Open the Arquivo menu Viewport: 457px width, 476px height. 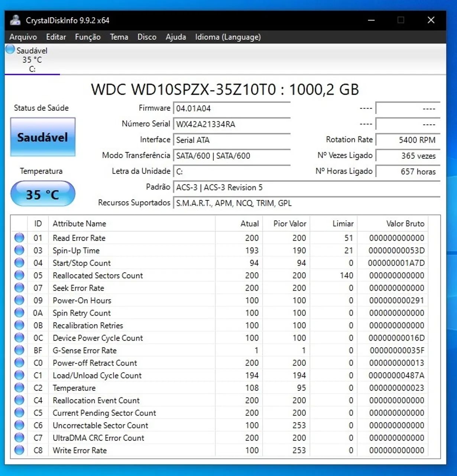point(23,37)
